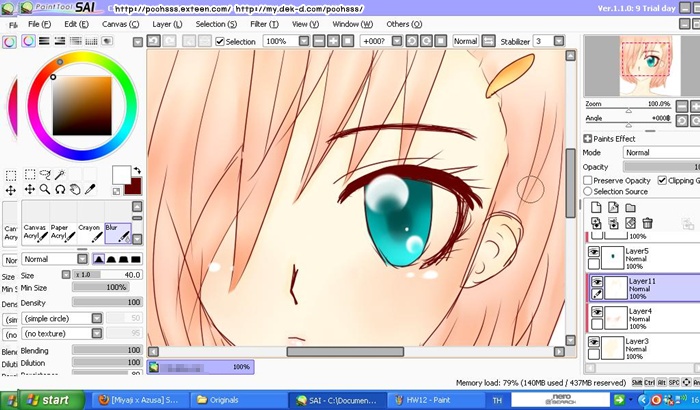Open the Others menu
This screenshot has width=700, height=410.
point(404,24)
